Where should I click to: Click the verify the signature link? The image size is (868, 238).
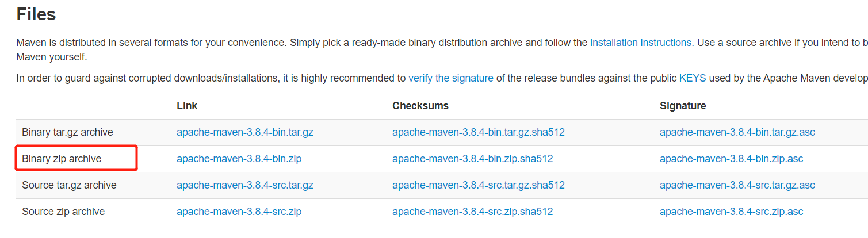(x=450, y=78)
